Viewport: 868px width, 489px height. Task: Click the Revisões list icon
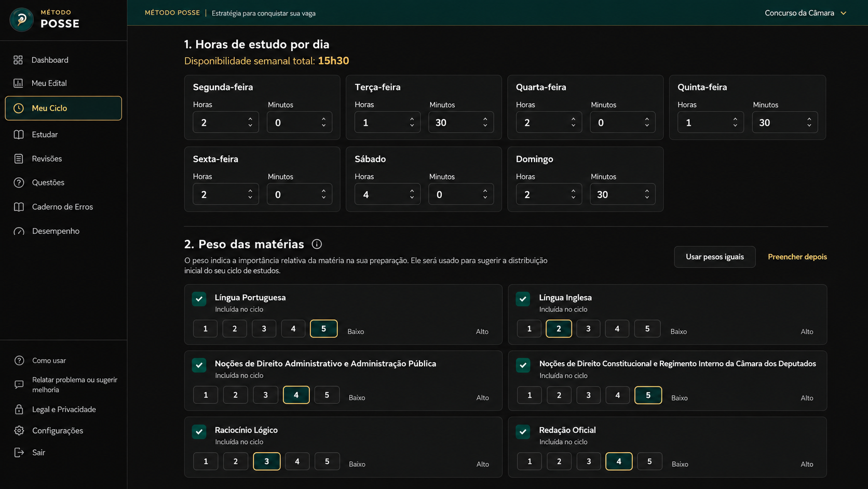(x=19, y=158)
